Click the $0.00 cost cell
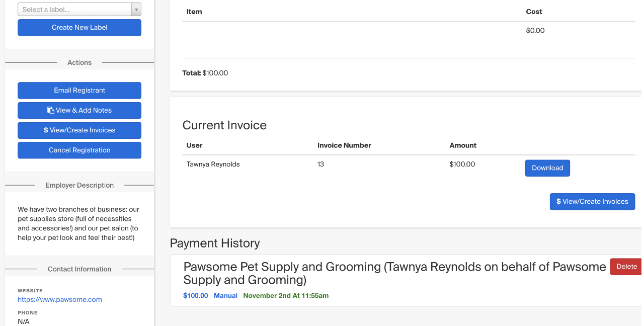 click(535, 31)
